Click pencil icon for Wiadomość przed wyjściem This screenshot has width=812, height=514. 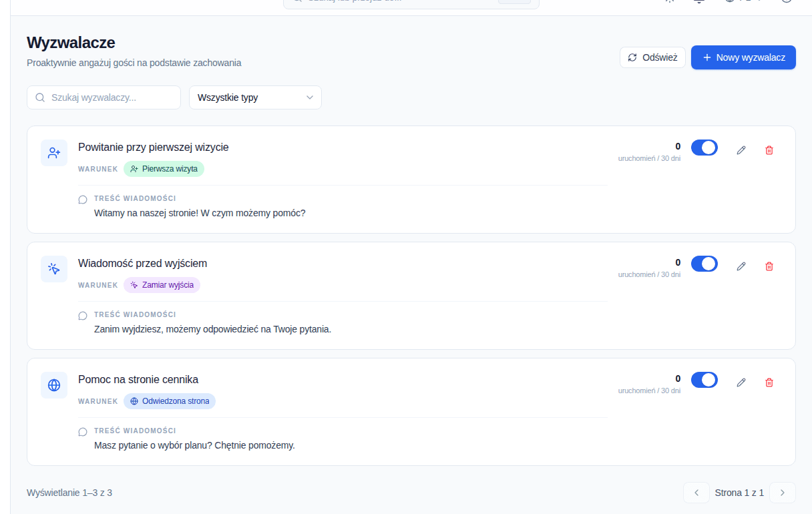pos(741,266)
